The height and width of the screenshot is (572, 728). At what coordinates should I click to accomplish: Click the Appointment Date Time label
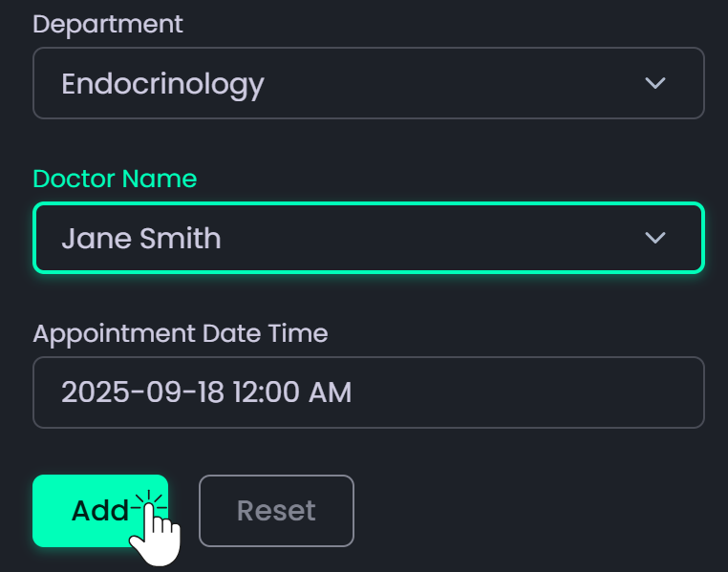[180, 333]
